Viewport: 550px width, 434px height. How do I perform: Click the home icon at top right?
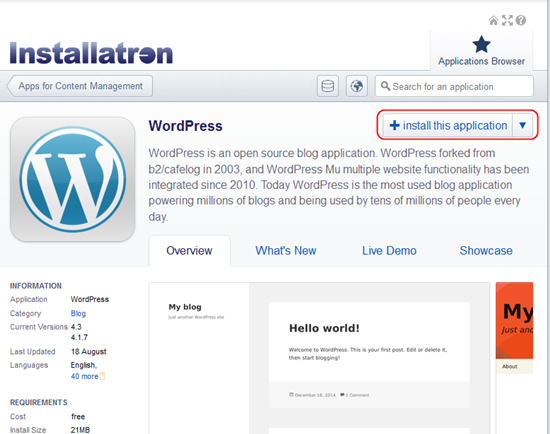tap(494, 21)
